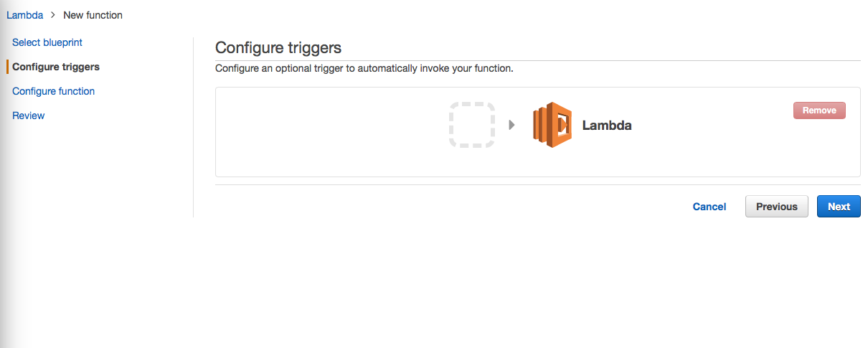868x348 pixels.
Task: Click the orange active-step marker beside Configure triggers
Action: 8,67
